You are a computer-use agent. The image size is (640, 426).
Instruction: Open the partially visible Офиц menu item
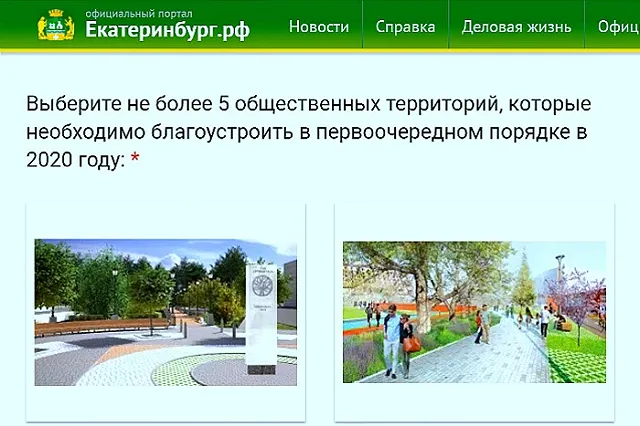[618, 27]
